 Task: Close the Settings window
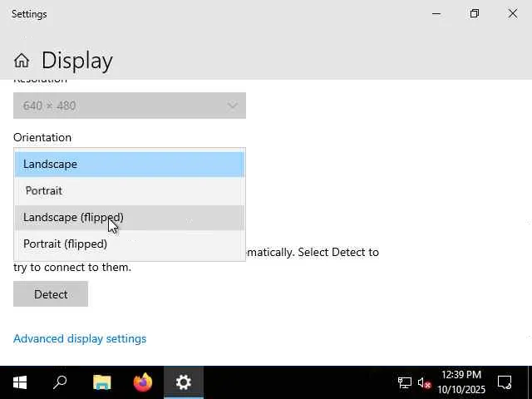[x=513, y=14]
